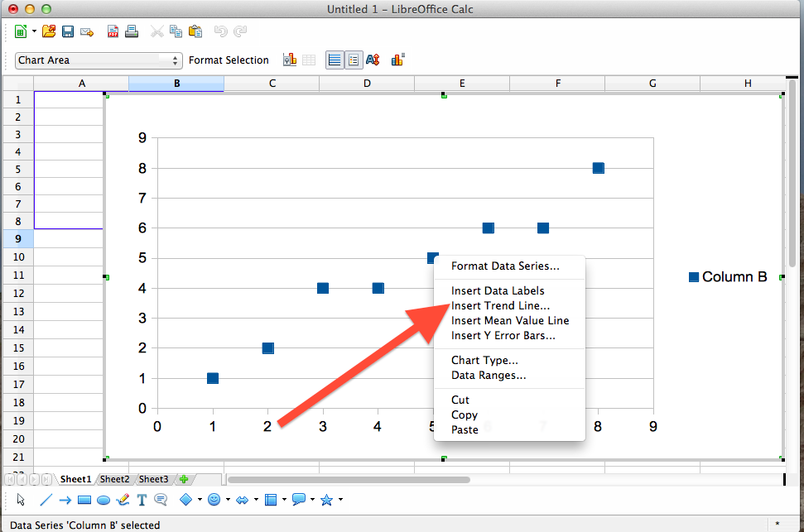Open the Chart Area element selector

[x=99, y=60]
